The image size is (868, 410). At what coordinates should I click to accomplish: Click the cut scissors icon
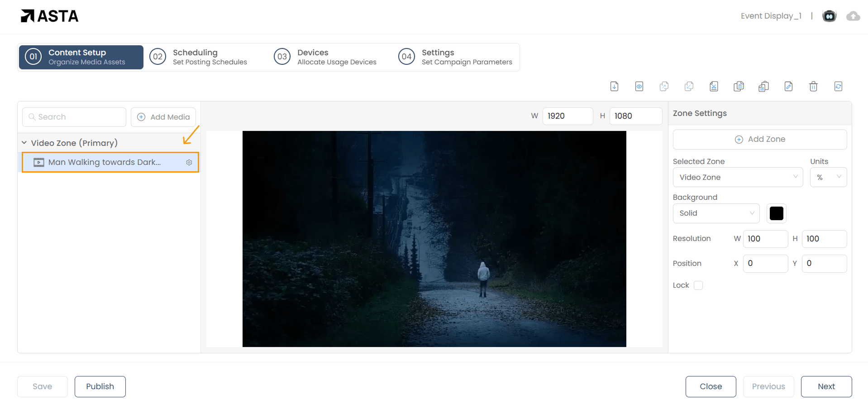(714, 86)
